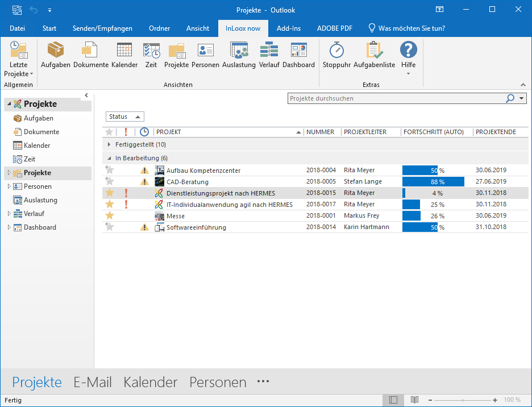Open the Projekte view in ribbon

[176, 55]
